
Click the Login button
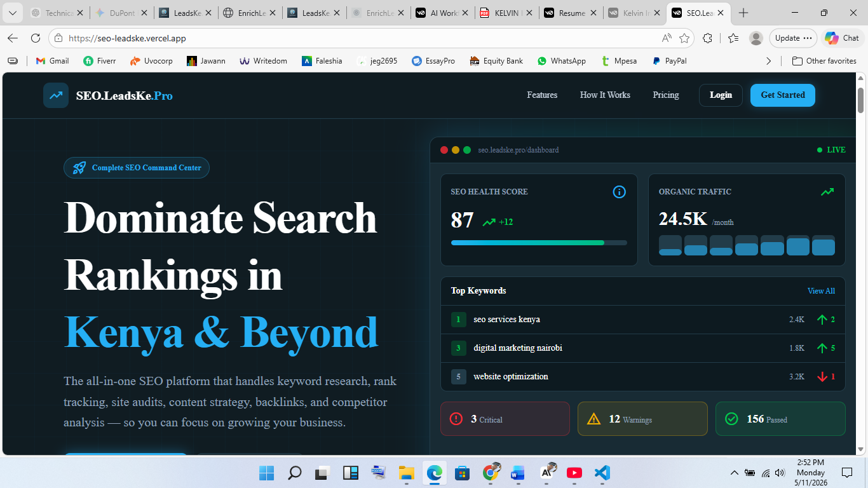click(721, 95)
